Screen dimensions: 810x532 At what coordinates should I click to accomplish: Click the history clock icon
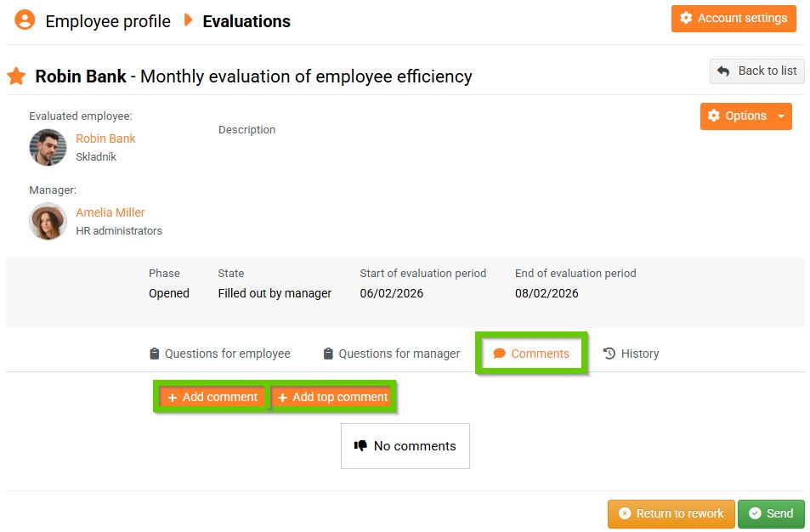click(609, 354)
